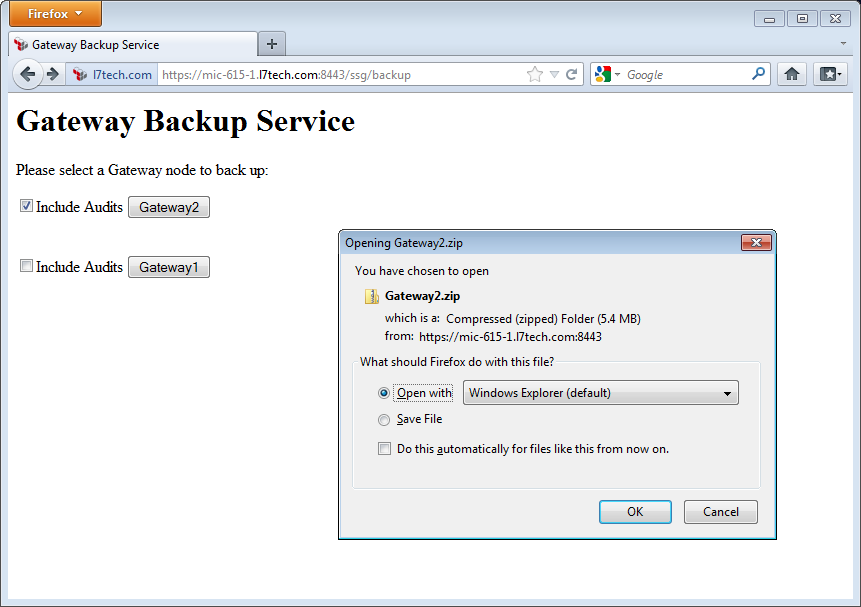The width and height of the screenshot is (861, 607).
Task: Minimize the Firefox window
Action: (769, 19)
